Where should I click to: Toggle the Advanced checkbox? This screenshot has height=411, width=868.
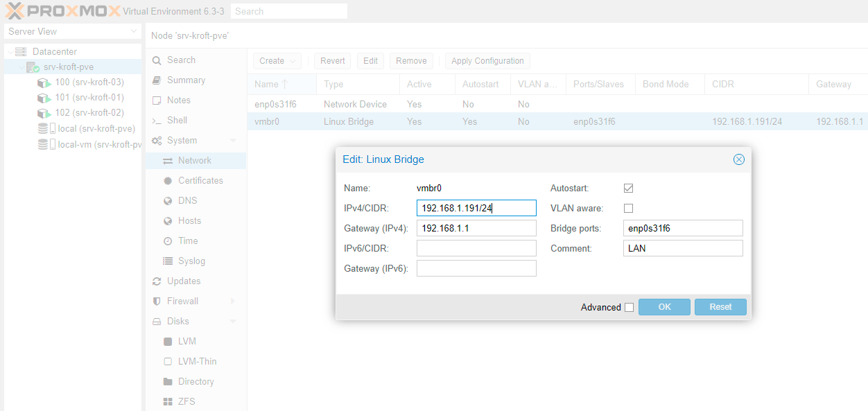(629, 308)
